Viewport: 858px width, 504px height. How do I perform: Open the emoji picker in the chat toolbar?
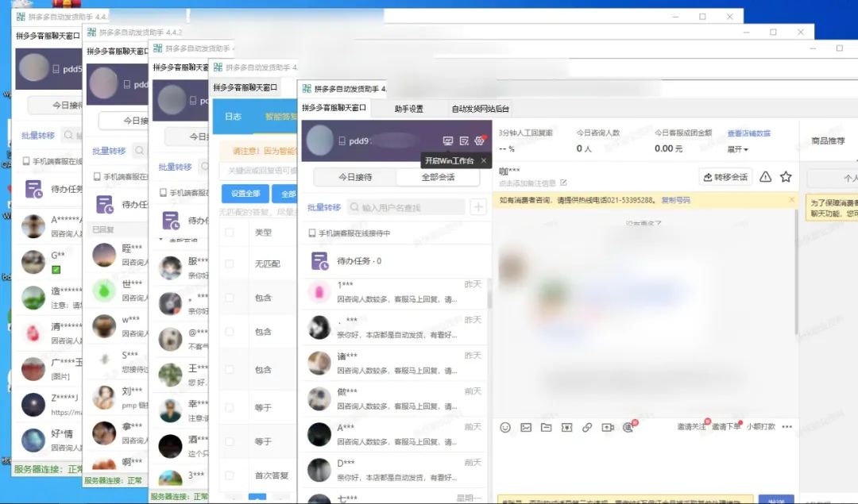(505, 426)
